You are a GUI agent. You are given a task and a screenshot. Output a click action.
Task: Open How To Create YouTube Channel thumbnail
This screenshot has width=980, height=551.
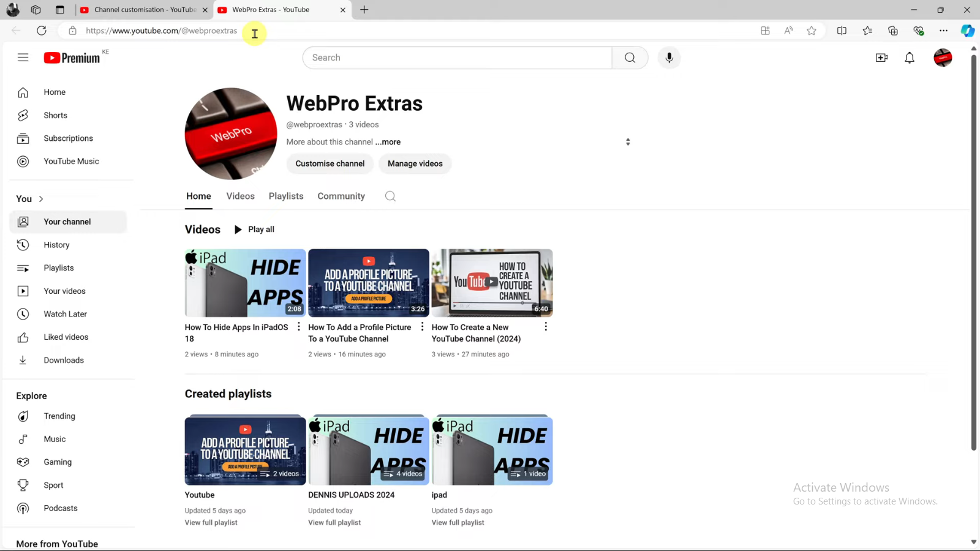492,283
